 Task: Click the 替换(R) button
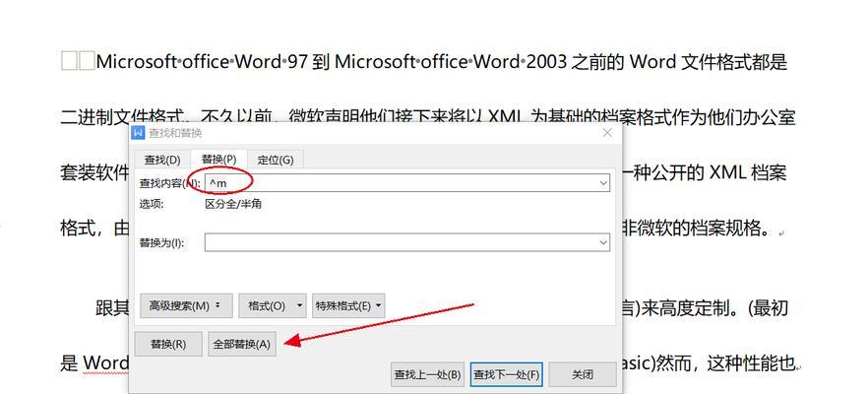pyautogui.click(x=167, y=344)
